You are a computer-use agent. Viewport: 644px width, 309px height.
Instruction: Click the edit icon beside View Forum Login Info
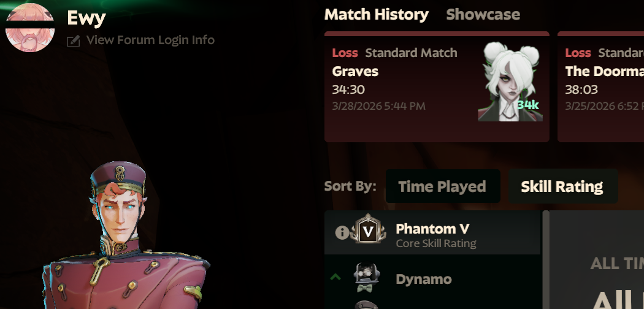[x=73, y=40]
